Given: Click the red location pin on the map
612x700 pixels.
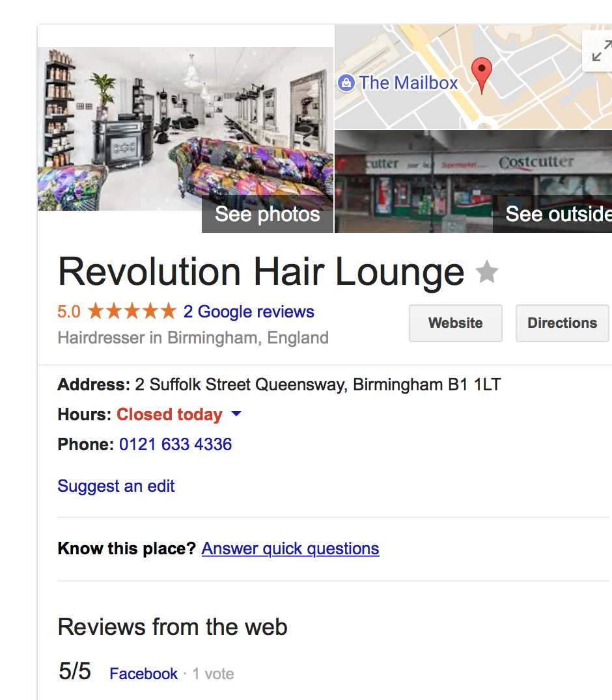Looking at the screenshot, I should (x=482, y=75).
